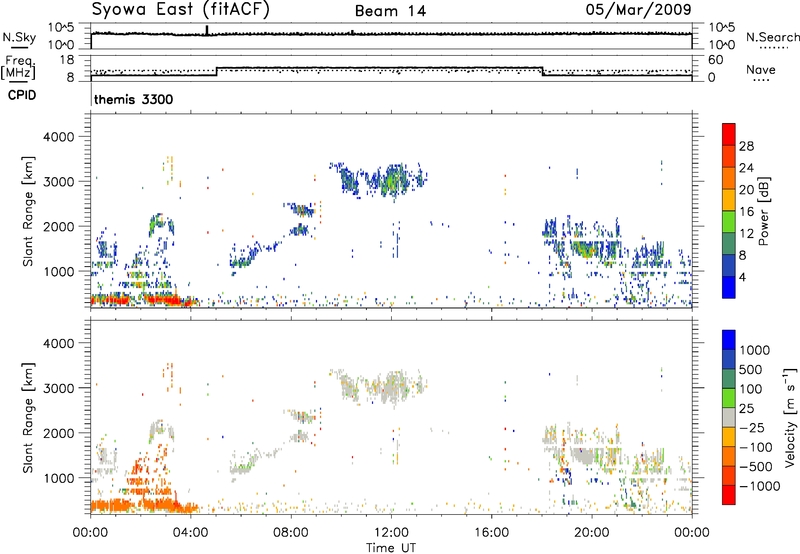
Task: Click the 'Power [dB]' color bar title
Action: click(x=764, y=211)
